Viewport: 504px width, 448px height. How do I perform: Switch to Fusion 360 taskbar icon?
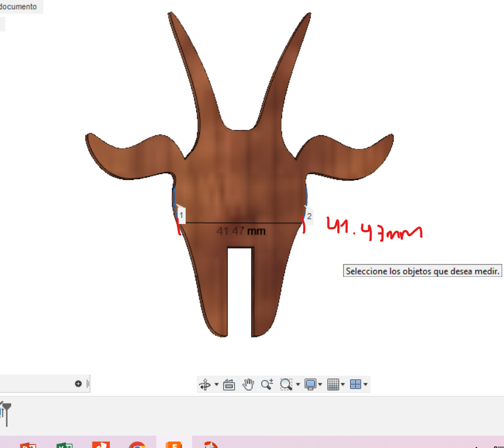click(x=174, y=444)
